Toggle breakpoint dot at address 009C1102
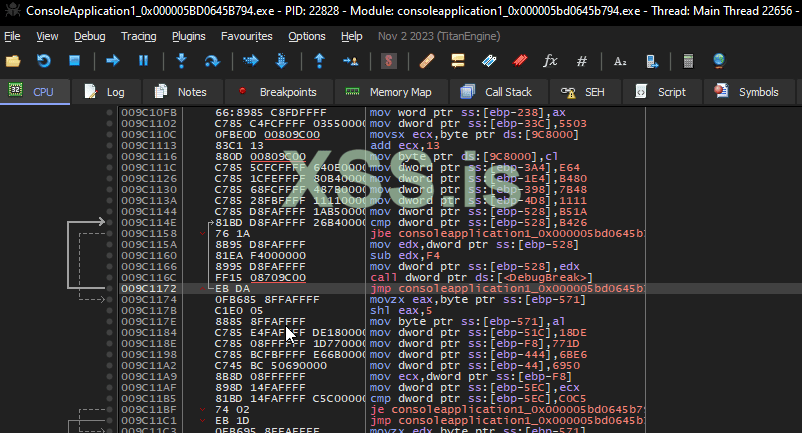Viewport: 802px width, 433px height. (109, 123)
